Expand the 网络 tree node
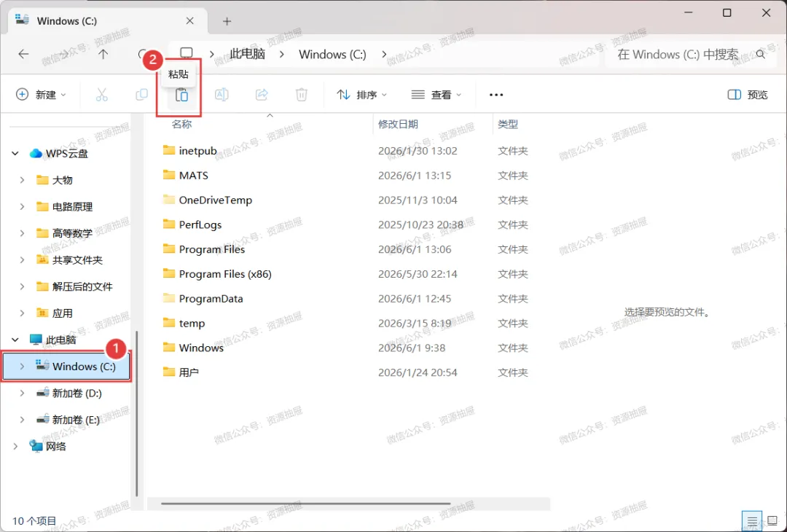Viewport: 787px width, 532px height. pyautogui.click(x=15, y=446)
